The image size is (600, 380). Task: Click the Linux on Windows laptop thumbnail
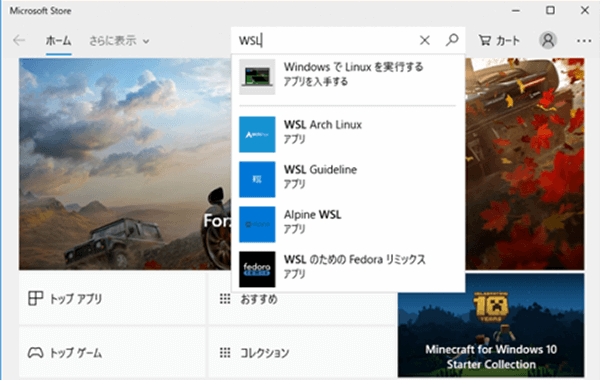257,77
